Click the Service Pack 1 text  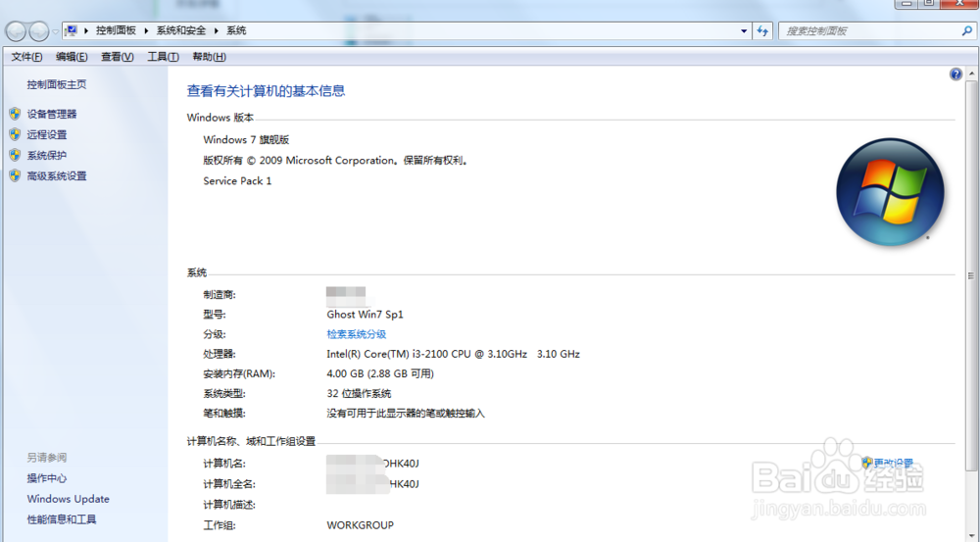237,180
